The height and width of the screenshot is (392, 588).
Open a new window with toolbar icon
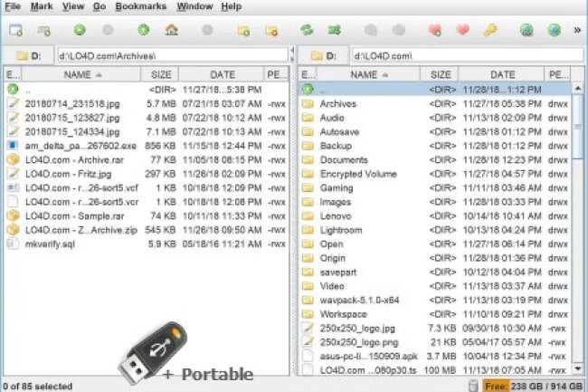click(15, 30)
